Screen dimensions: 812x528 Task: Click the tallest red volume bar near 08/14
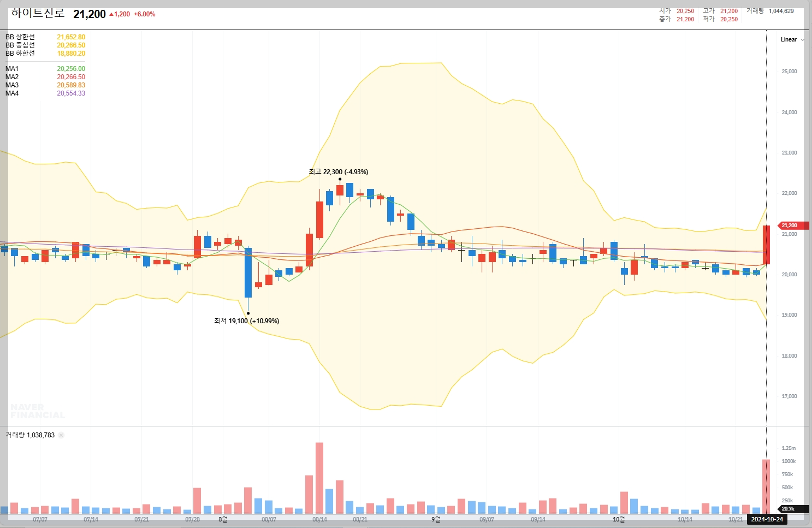(x=319, y=478)
